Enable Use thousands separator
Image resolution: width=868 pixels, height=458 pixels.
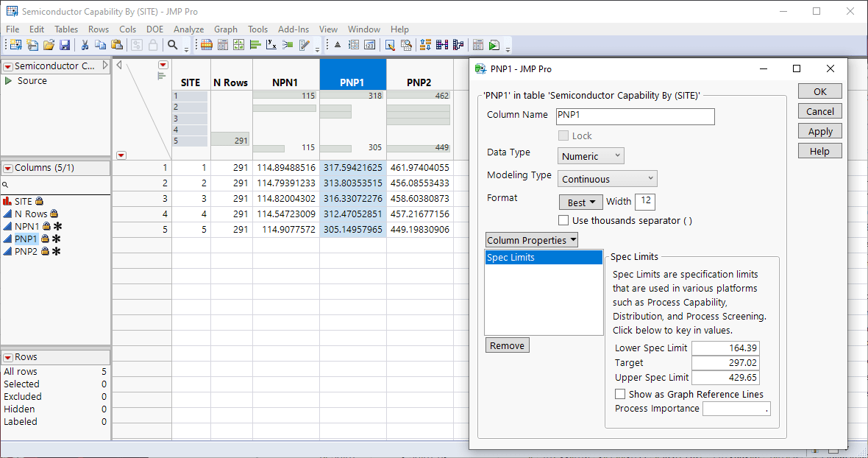(x=563, y=219)
